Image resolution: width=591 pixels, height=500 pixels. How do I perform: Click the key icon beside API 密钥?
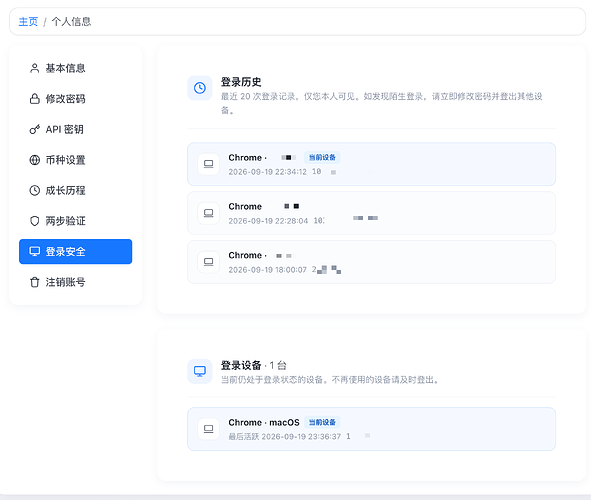coord(35,129)
